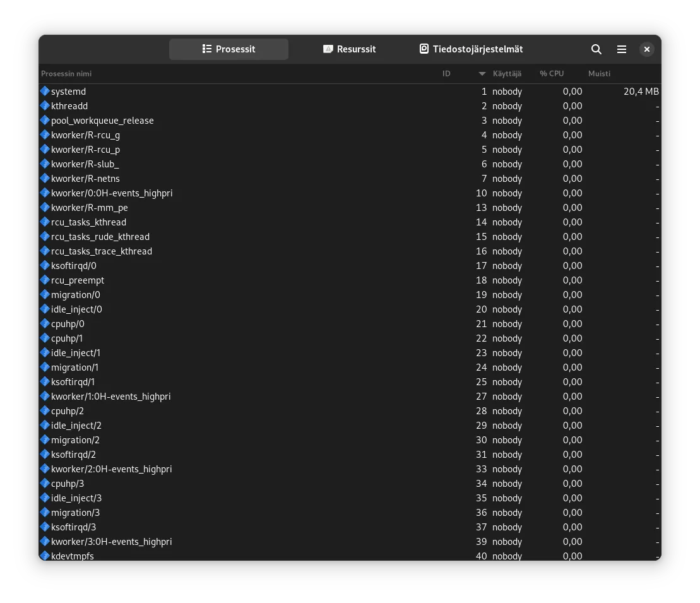Click the kthreadd process icon
This screenshot has width=700, height=603.
pyautogui.click(x=45, y=106)
